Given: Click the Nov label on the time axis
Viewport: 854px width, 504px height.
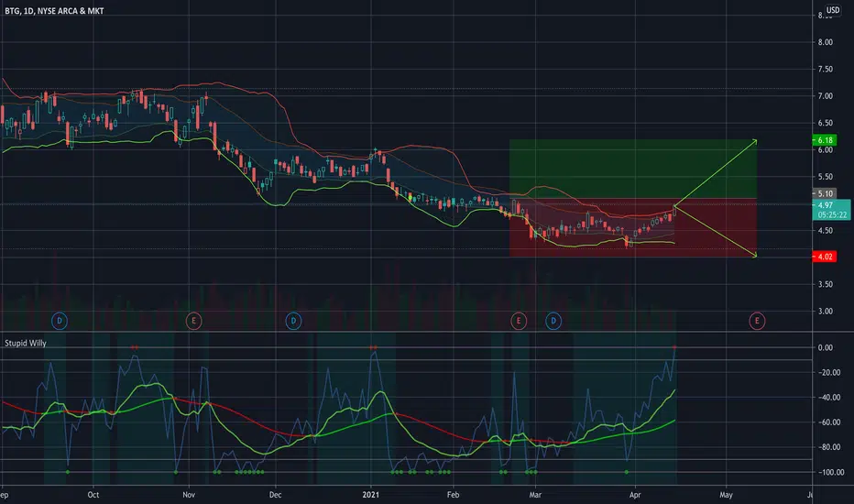Looking at the screenshot, I should 189,495.
